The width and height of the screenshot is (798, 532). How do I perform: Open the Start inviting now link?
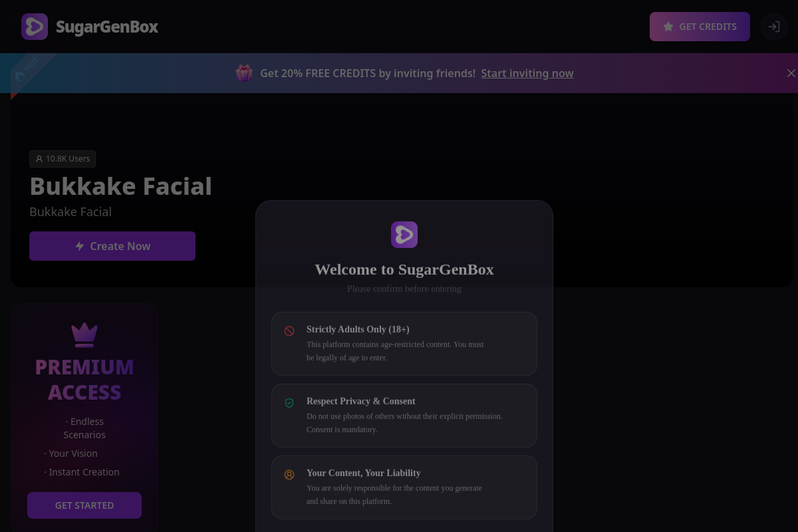point(527,73)
